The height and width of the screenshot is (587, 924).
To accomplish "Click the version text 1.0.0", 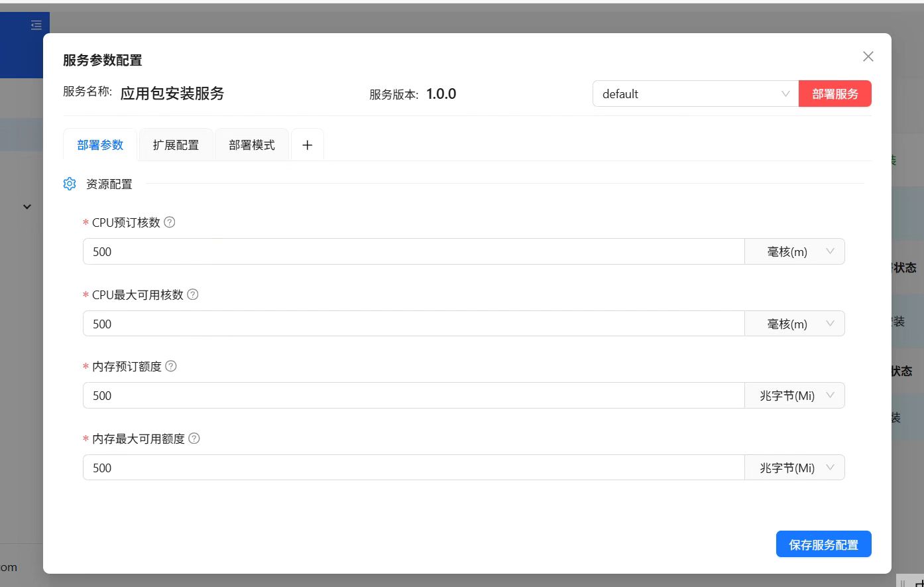I will (441, 94).
